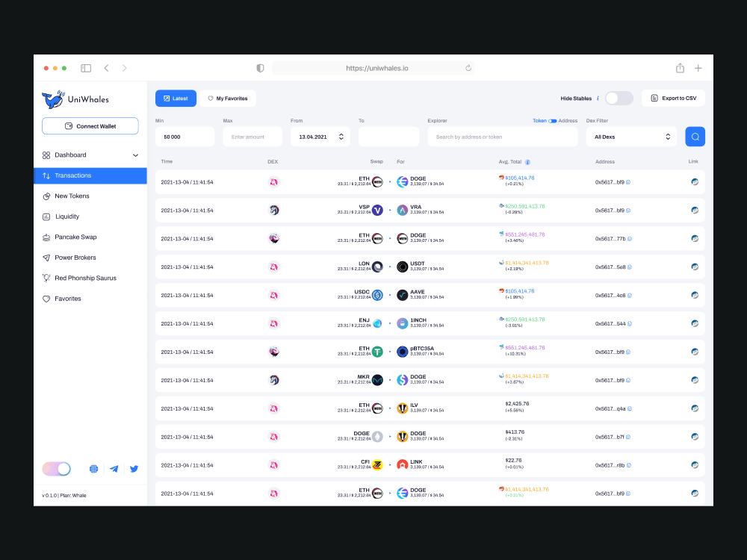Image resolution: width=747 pixels, height=560 pixels.
Task: Click the Search by address or token field
Action: 503,137
